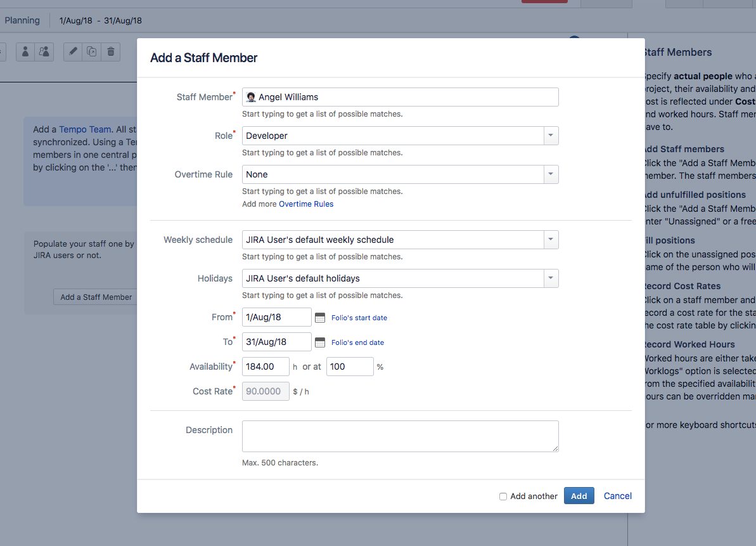Image resolution: width=756 pixels, height=546 pixels.
Task: Click the single person staff icon
Action: (25, 52)
